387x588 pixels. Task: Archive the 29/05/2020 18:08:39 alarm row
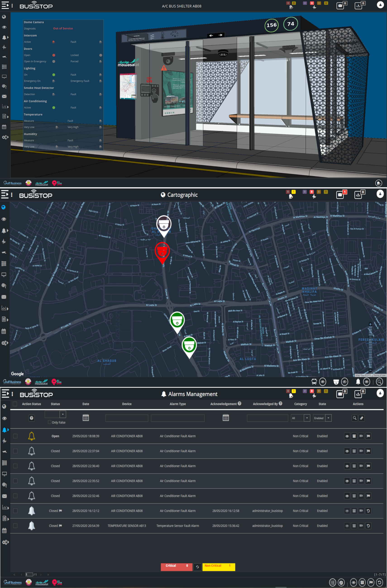coord(354,436)
